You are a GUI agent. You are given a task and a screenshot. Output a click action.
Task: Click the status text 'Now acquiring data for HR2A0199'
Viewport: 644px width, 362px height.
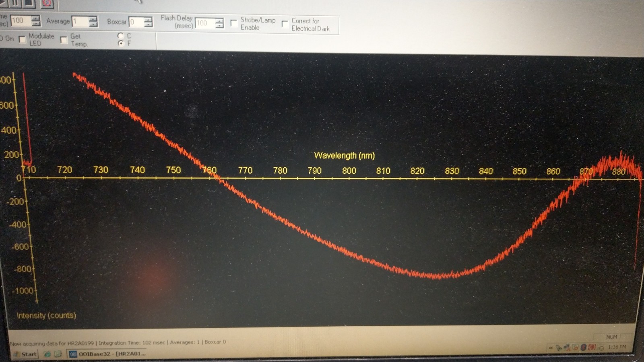pyautogui.click(x=52, y=343)
